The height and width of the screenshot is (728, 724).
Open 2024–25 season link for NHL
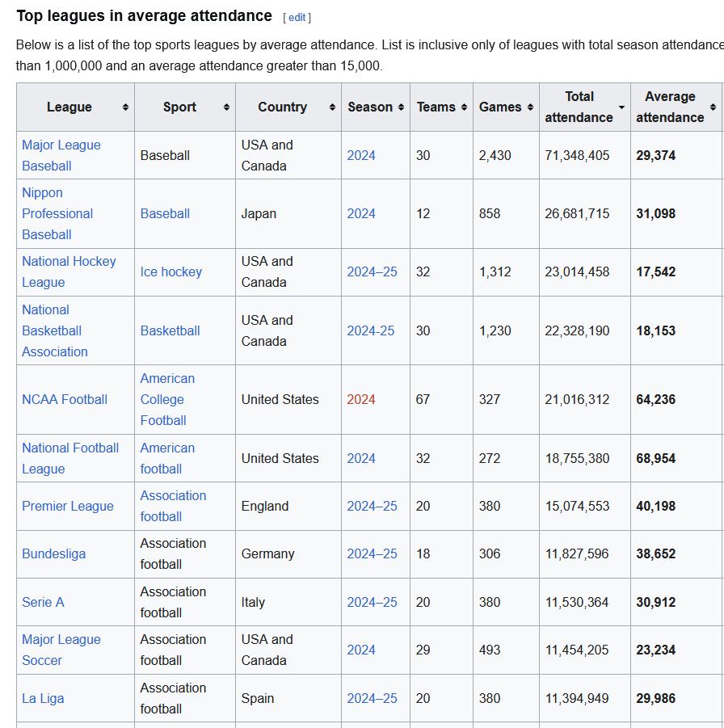(372, 271)
